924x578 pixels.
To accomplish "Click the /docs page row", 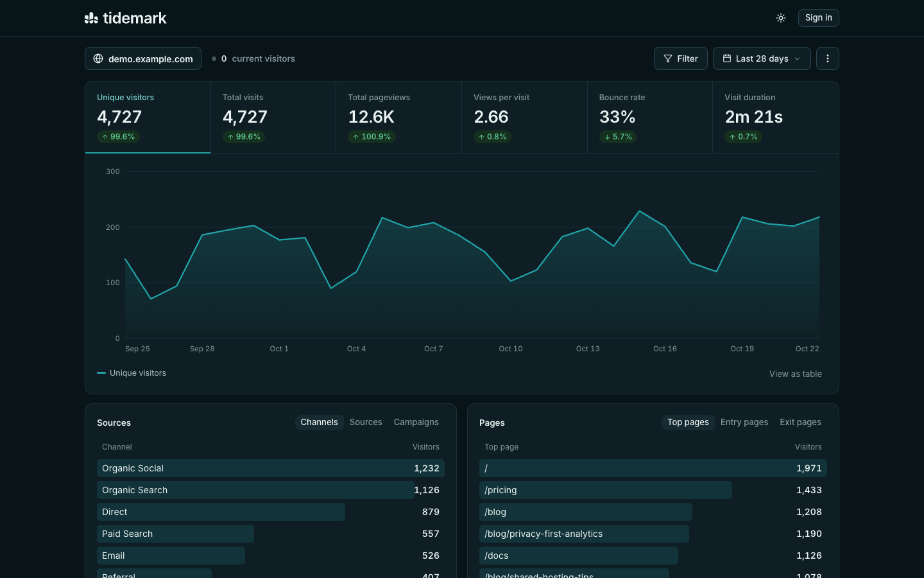I will tap(653, 556).
